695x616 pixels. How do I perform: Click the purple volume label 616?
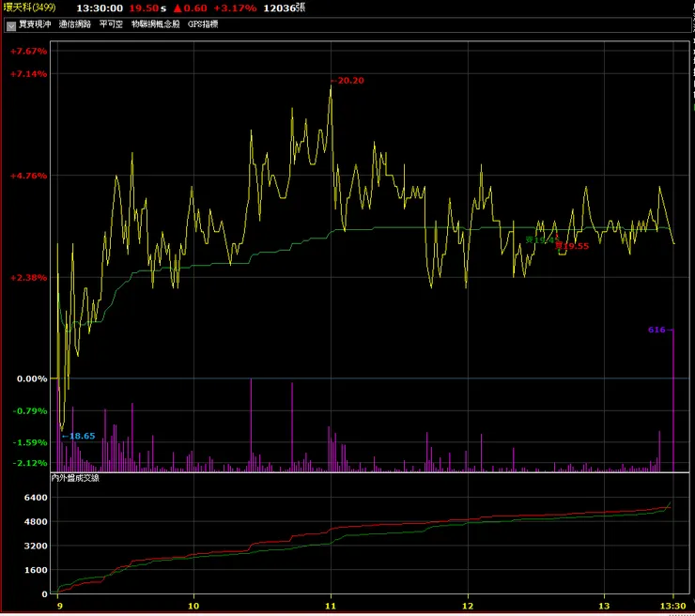(x=656, y=330)
